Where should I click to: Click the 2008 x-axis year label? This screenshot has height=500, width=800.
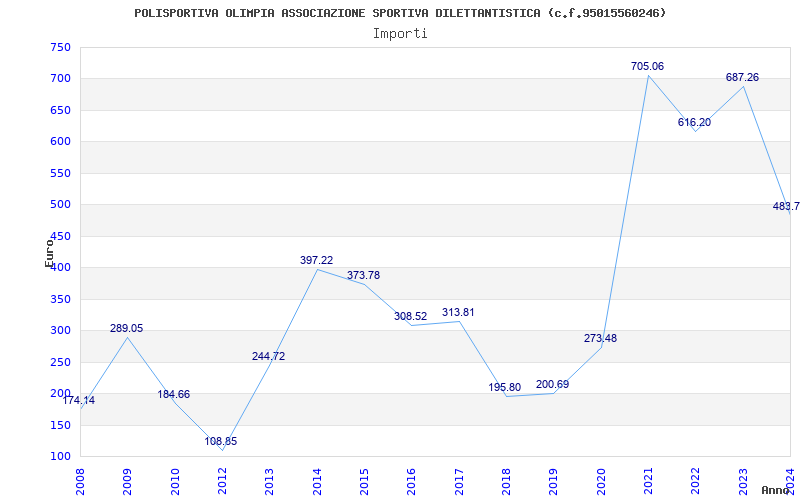click(81, 482)
